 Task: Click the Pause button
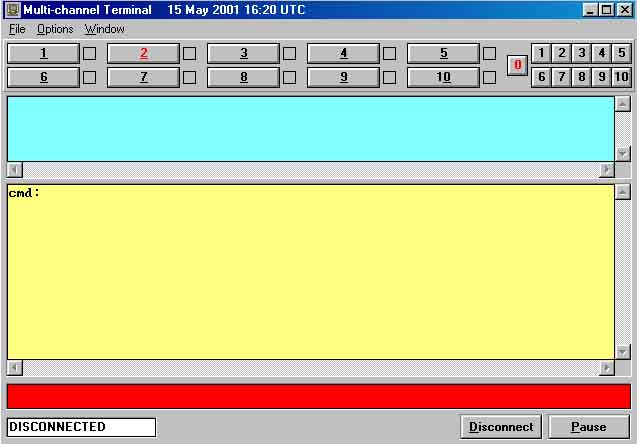coord(589,427)
